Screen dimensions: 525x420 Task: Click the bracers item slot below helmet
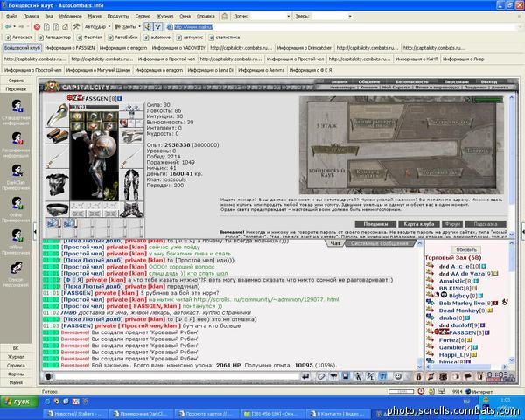(57, 136)
